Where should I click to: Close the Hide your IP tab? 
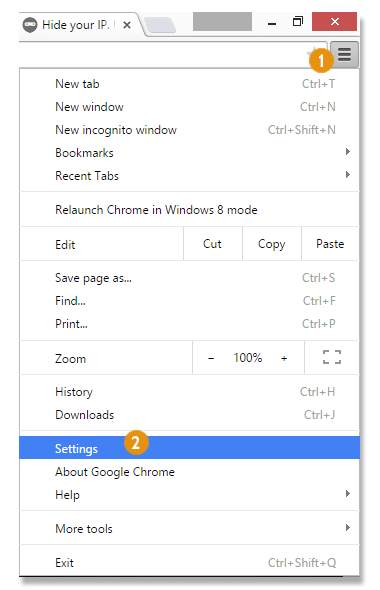point(127,25)
